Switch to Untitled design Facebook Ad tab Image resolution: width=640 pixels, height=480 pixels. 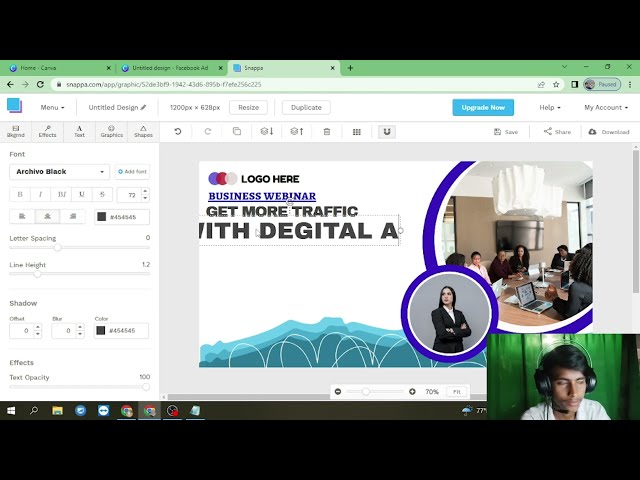click(x=171, y=68)
